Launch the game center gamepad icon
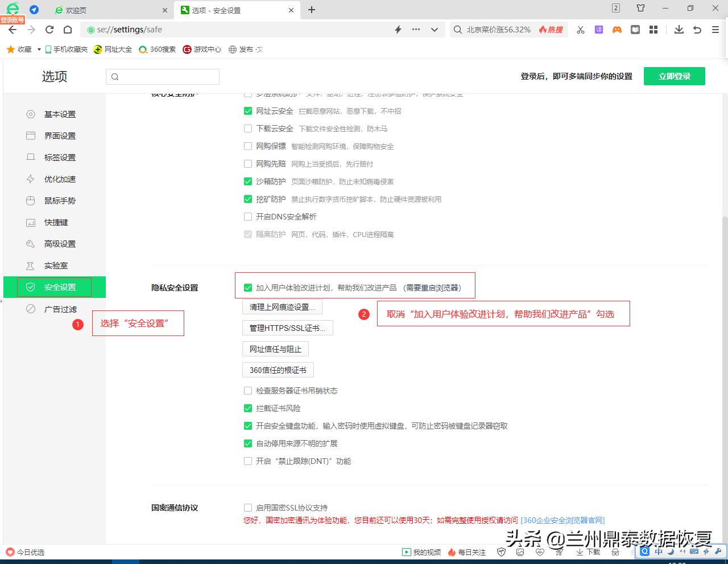 [617, 30]
